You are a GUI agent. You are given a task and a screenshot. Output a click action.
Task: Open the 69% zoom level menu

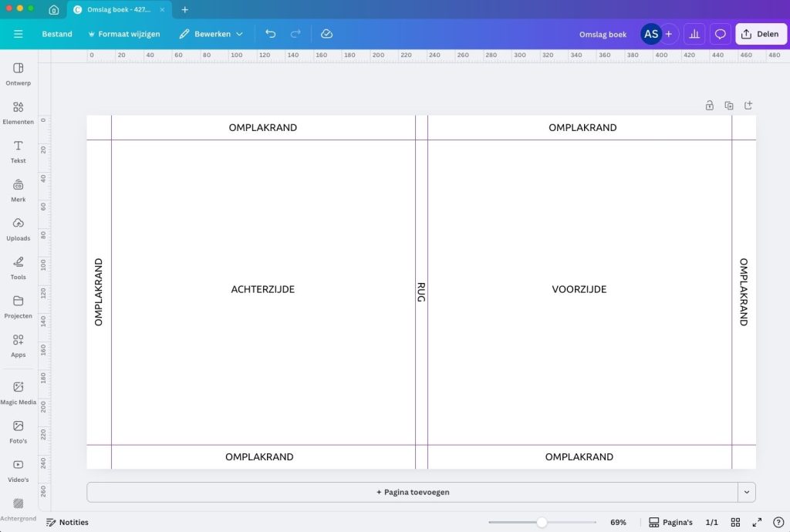618,522
